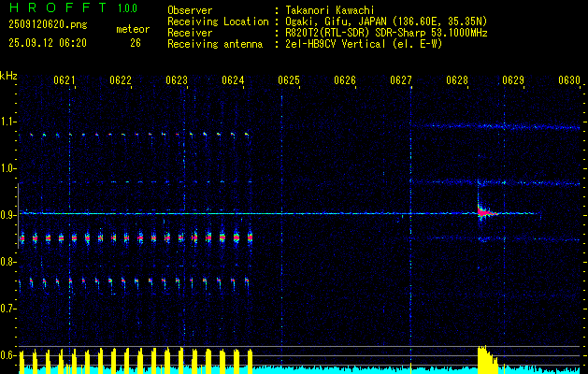Select location text Ogaki, Gifu, JAPAN

(x=335, y=22)
